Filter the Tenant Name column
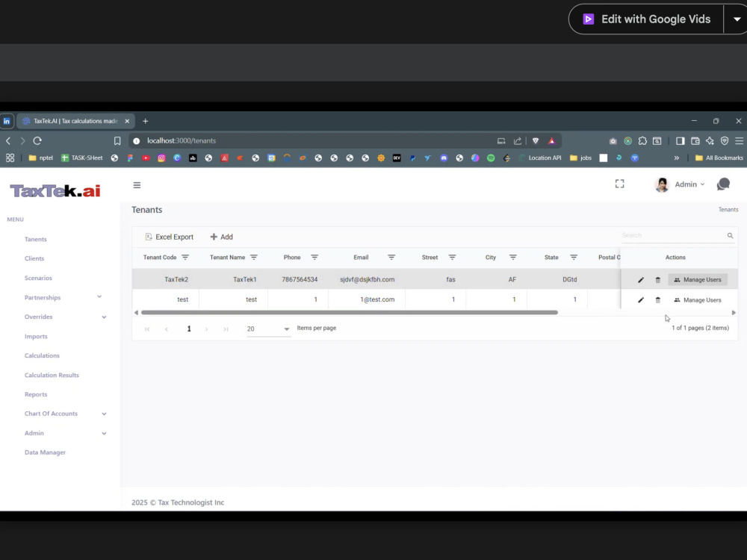This screenshot has height=560, width=747. click(254, 257)
